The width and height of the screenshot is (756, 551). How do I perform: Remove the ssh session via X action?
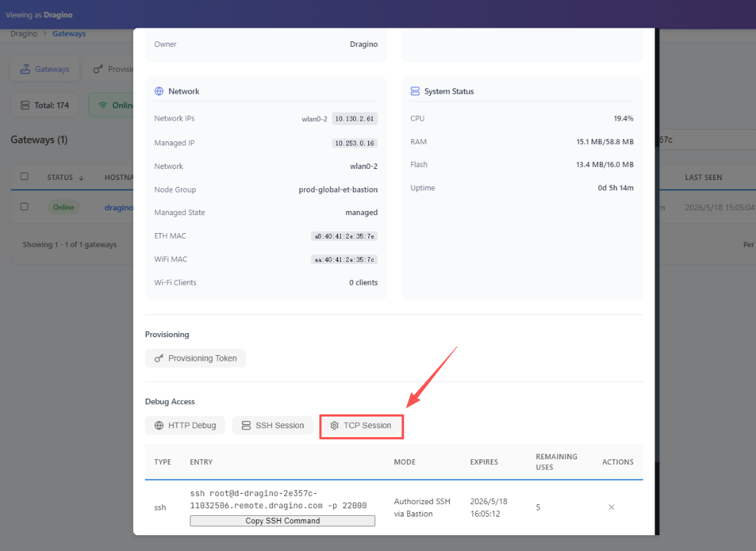pyautogui.click(x=611, y=508)
